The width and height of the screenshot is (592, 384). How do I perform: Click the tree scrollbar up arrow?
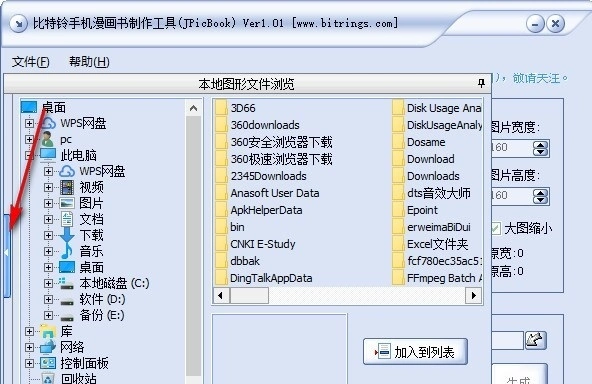click(x=193, y=108)
